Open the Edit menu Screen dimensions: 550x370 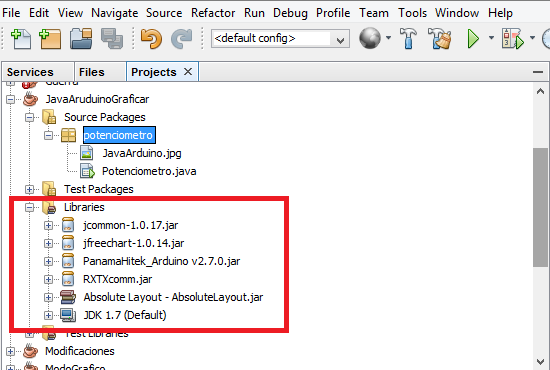click(x=39, y=13)
